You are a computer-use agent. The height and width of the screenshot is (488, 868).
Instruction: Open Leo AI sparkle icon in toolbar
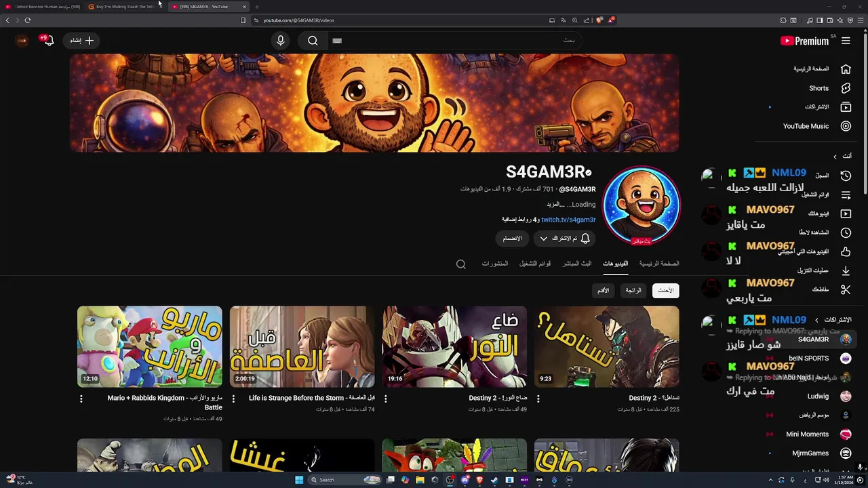coord(840,20)
